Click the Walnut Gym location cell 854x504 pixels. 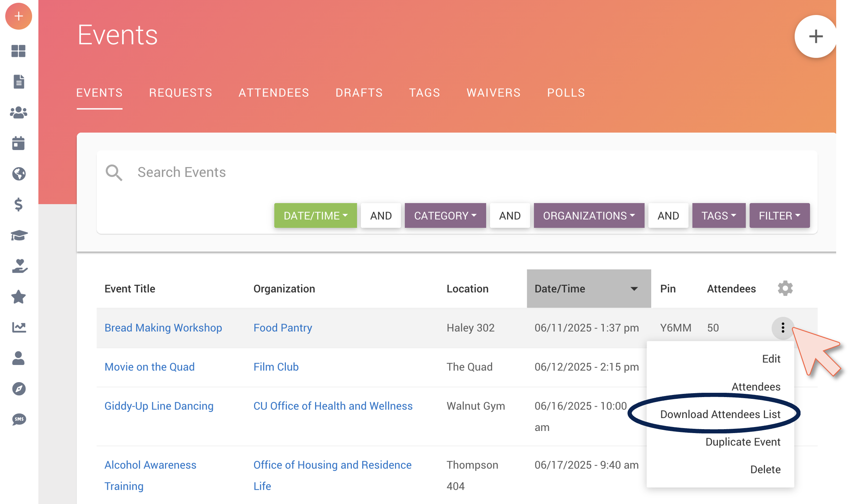(476, 406)
